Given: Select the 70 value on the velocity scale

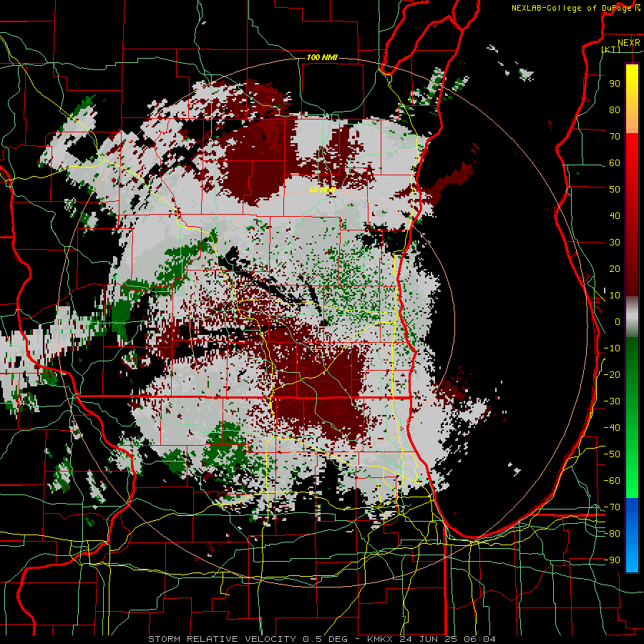Looking at the screenshot, I should (615, 137).
